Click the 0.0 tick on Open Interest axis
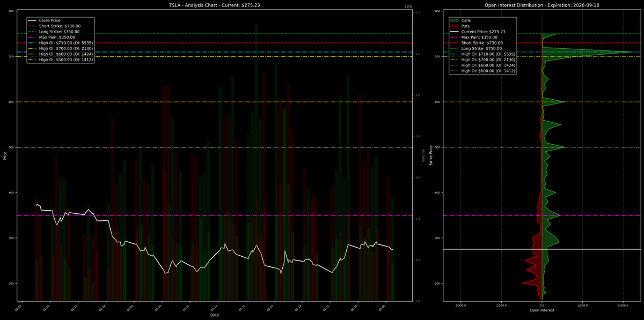This screenshot has width=644, height=320. (x=541, y=306)
